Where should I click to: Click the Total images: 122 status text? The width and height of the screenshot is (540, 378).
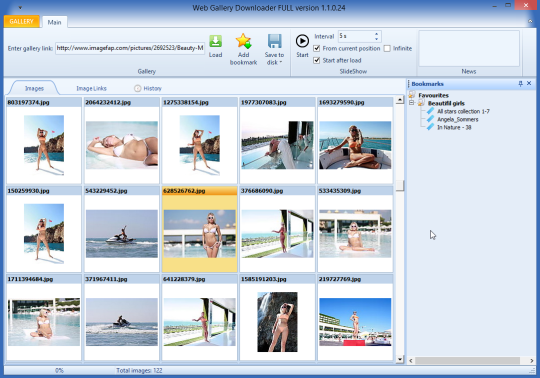[x=139, y=370]
